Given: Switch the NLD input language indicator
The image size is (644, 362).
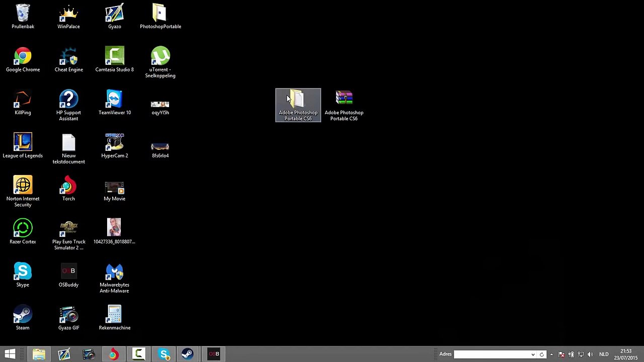Looking at the screenshot, I should [604, 354].
